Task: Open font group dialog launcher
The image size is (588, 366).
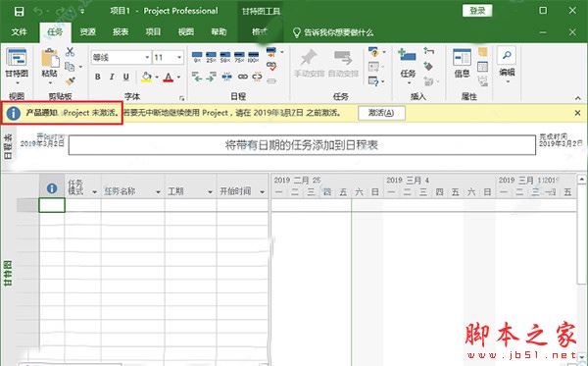Action: pyautogui.click(x=182, y=98)
